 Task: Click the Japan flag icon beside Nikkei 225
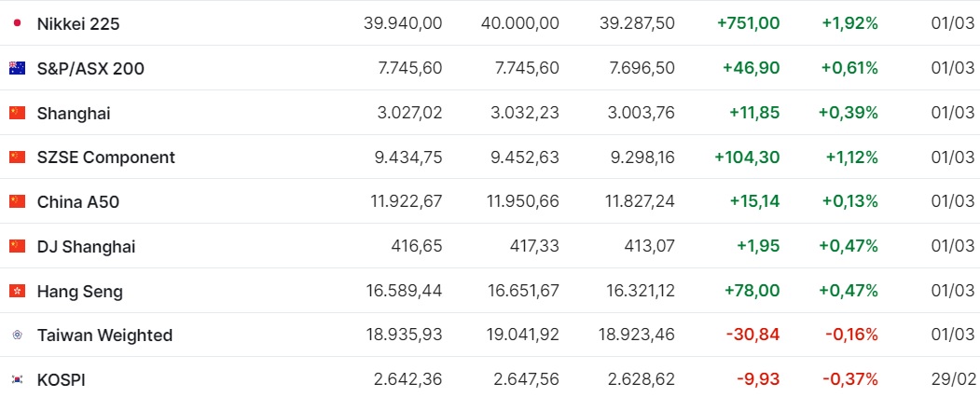tap(18, 23)
